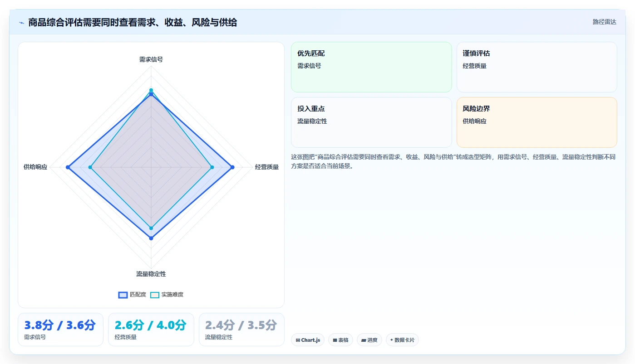
Task: Click the 经营质量 text in 谨慎评估 card
Action: [474, 66]
